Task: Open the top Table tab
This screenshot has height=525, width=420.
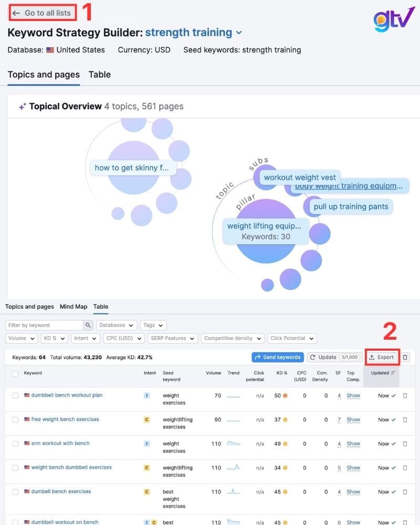Action: (x=99, y=75)
